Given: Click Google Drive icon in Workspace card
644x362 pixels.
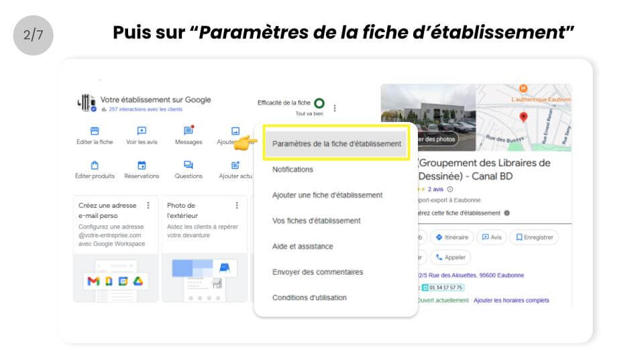Looking at the screenshot, I should [138, 281].
